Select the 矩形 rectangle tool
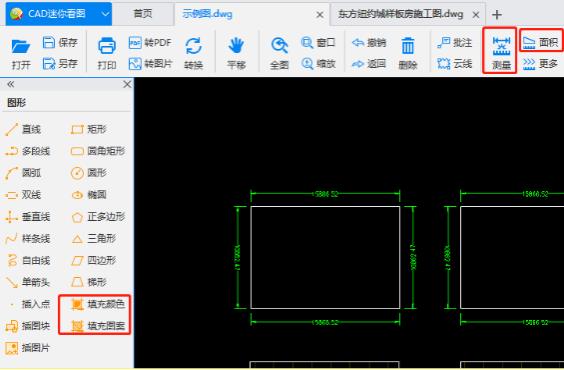Viewport: 564px width, 370px height. [88, 129]
